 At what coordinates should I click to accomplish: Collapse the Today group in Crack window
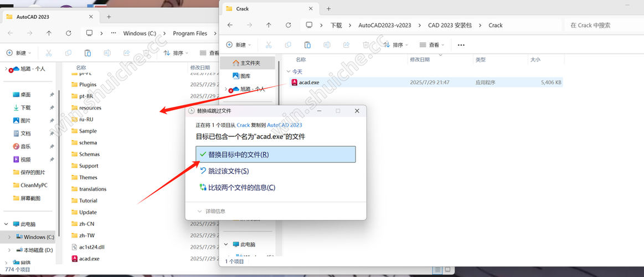288,71
